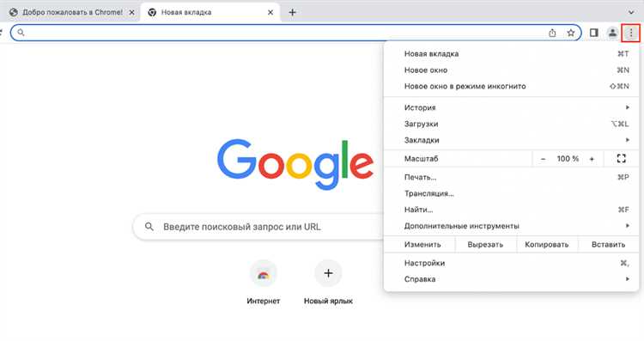Expand the 'Закладки' submenu
Image resolution: width=644 pixels, height=341 pixels.
click(512, 140)
